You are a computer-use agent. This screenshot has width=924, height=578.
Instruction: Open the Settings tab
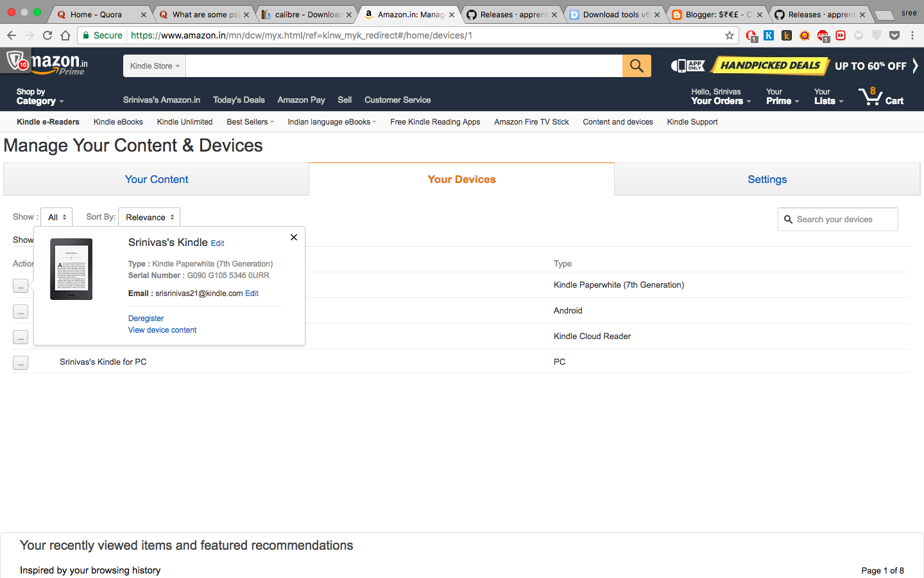tap(767, 179)
